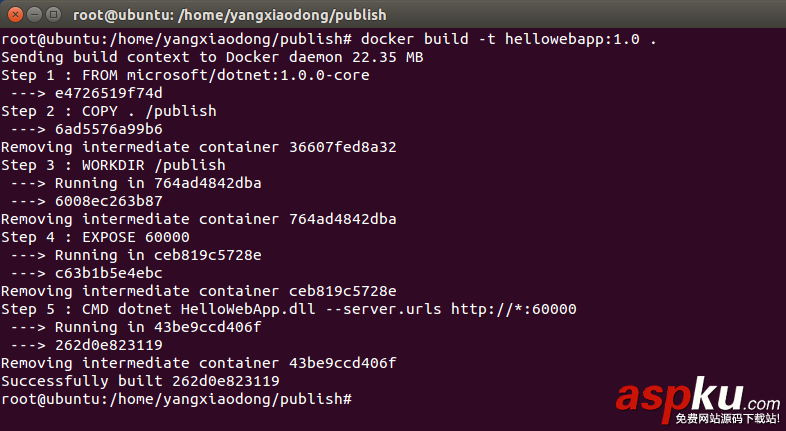Minimize the terminal window

[x=33, y=15]
